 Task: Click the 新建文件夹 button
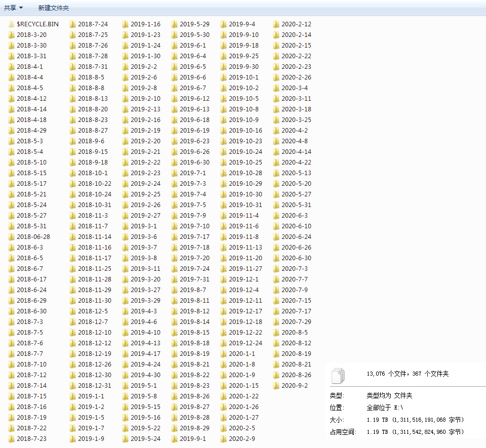[54, 8]
